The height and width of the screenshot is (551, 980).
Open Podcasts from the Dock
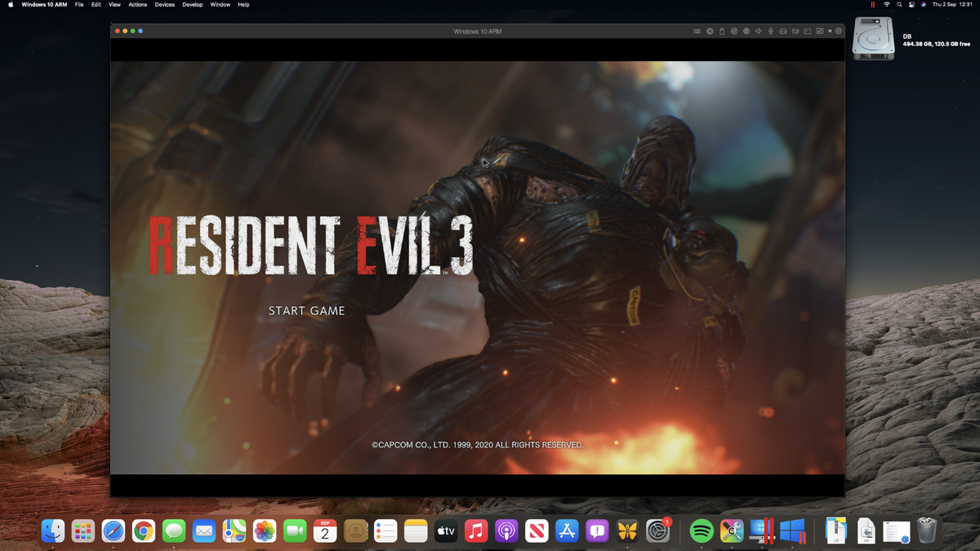pyautogui.click(x=506, y=531)
